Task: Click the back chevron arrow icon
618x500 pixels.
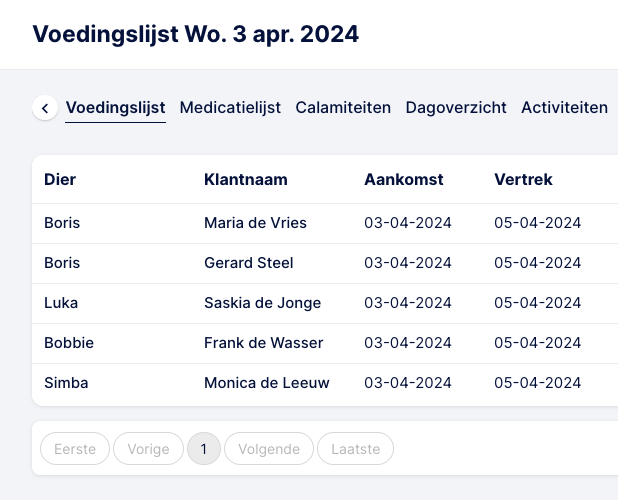Action: 45,108
